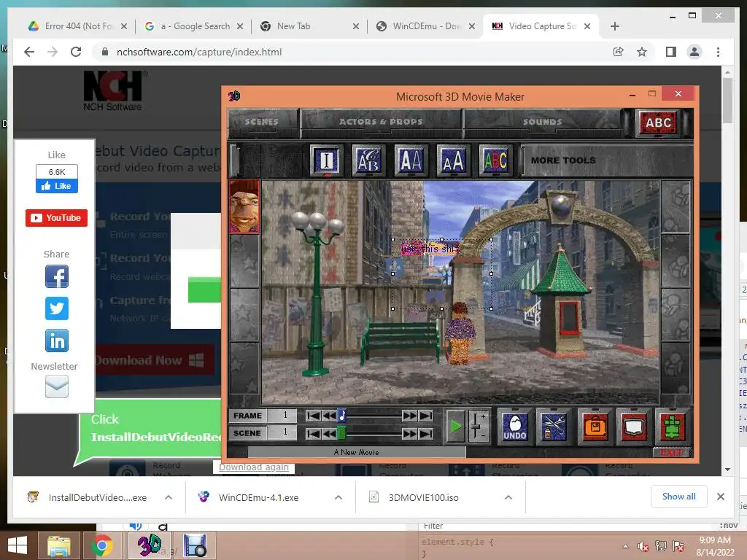Select the text size aA tool

tap(453, 160)
